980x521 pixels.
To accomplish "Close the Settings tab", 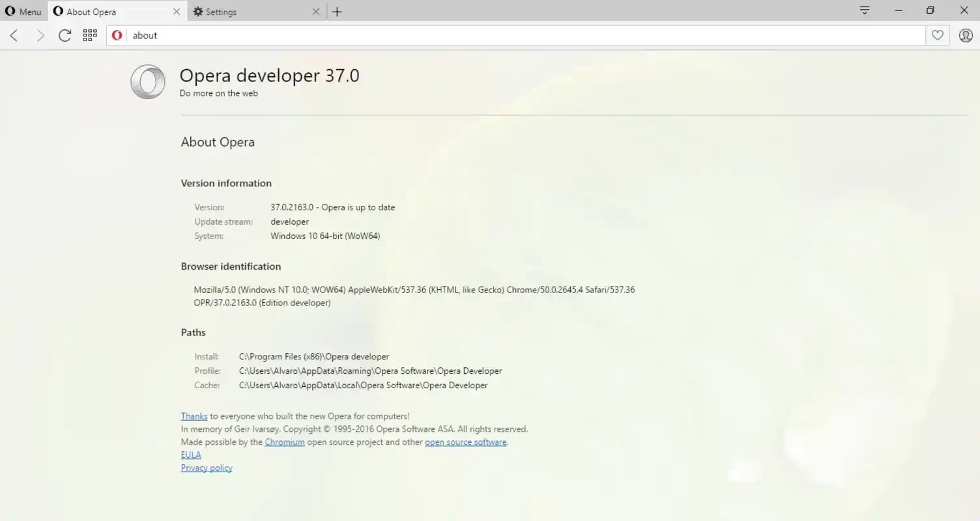I will tap(316, 12).
